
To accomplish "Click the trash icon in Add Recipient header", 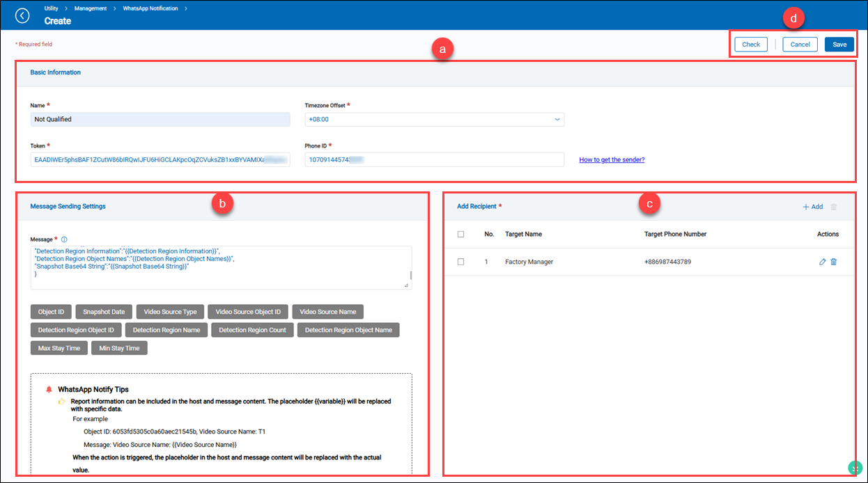I will (x=834, y=207).
